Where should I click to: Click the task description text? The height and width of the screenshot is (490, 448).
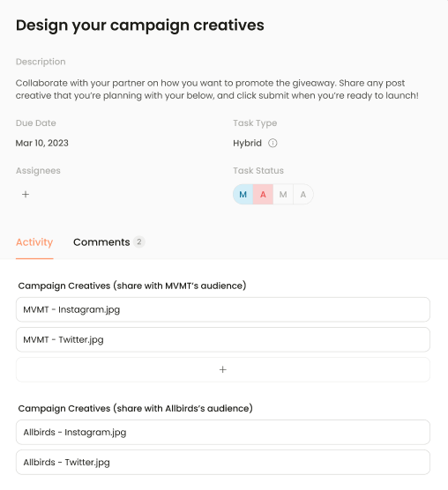pyautogui.click(x=217, y=89)
